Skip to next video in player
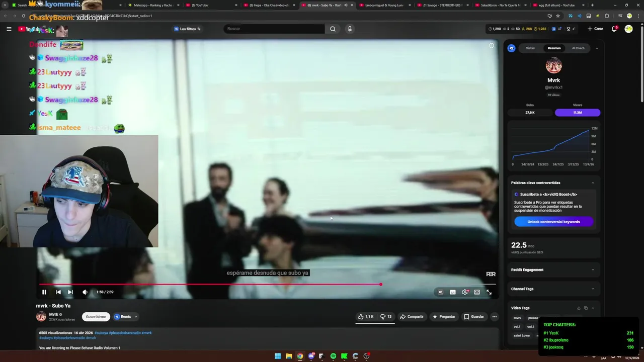The image size is (644, 362). (x=70, y=292)
